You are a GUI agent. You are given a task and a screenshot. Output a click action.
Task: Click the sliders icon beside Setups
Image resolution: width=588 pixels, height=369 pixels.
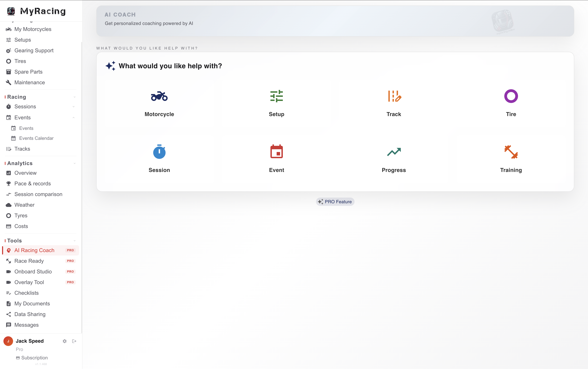click(9, 40)
